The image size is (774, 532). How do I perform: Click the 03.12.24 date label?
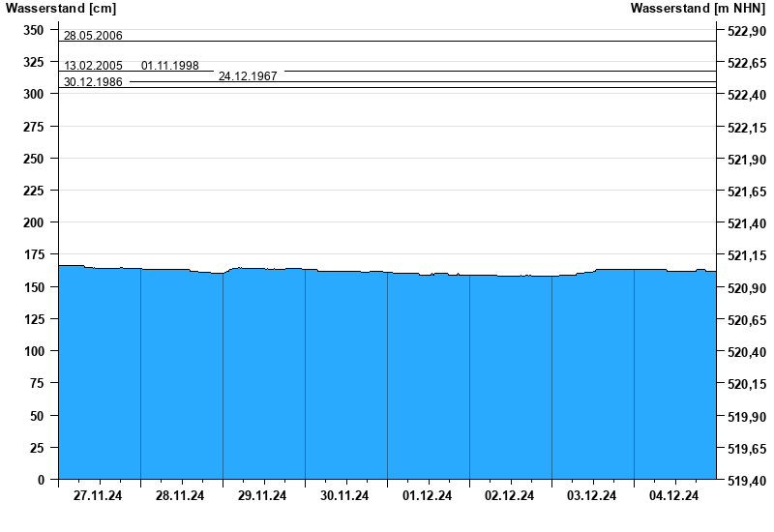click(x=592, y=496)
